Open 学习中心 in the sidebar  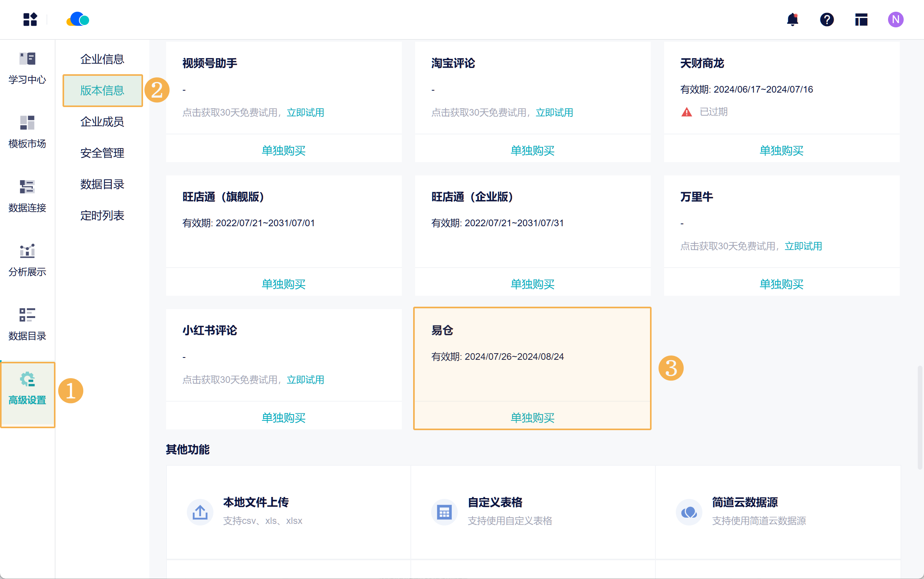tap(27, 68)
